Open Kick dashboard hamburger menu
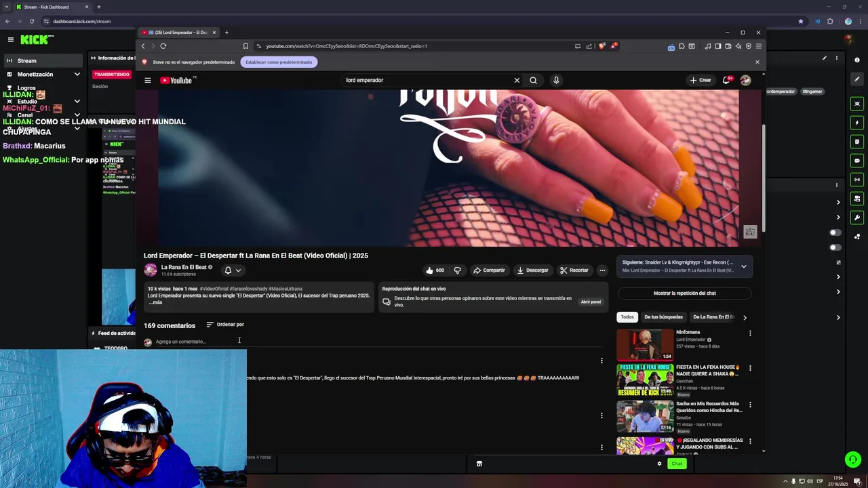 [x=11, y=40]
